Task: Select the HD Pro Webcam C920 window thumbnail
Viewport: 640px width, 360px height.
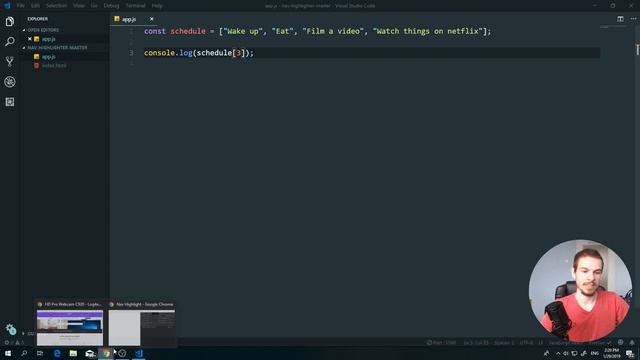Action: (70, 324)
